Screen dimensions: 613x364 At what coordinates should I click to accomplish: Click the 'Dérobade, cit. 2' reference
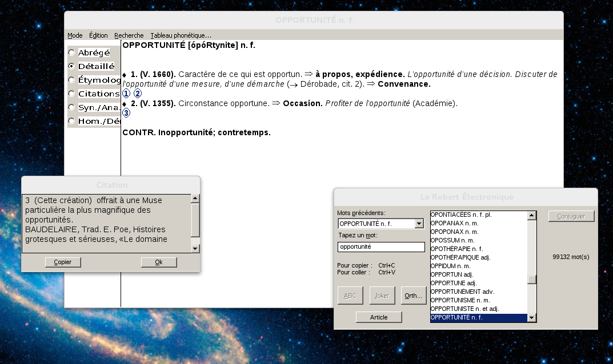coord(331,84)
